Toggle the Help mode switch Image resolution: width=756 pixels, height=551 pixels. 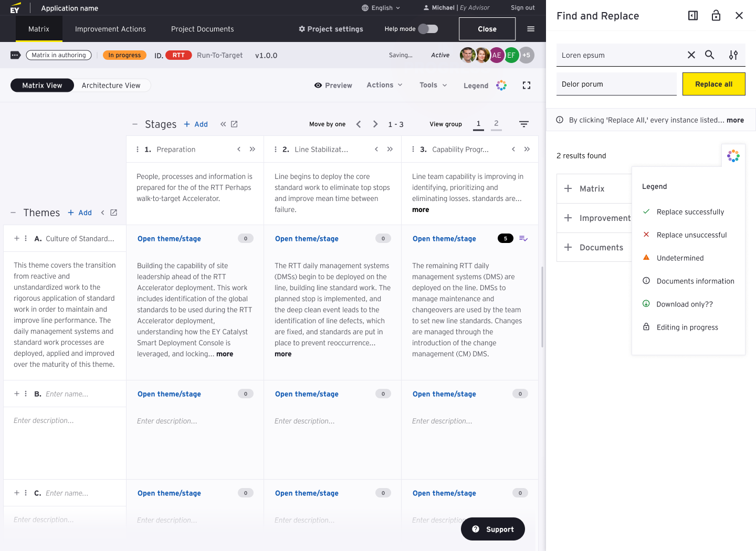428,29
